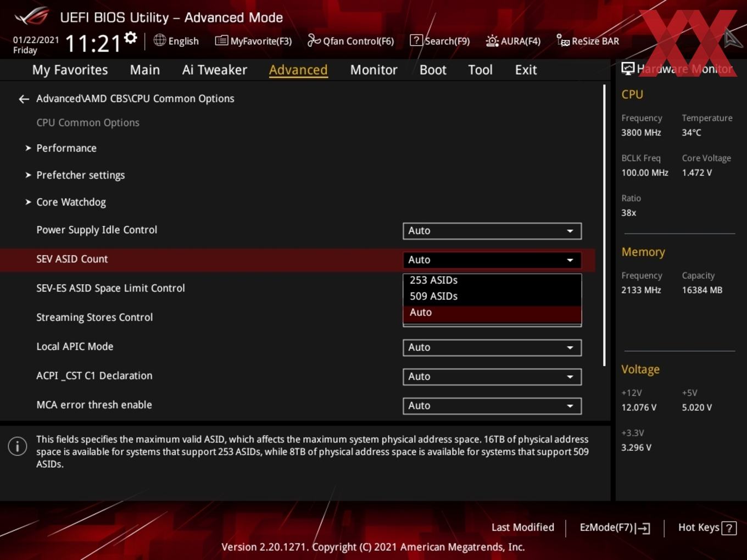The image size is (747, 560).
Task: Click the ReSize BAR icon
Action: tap(563, 40)
